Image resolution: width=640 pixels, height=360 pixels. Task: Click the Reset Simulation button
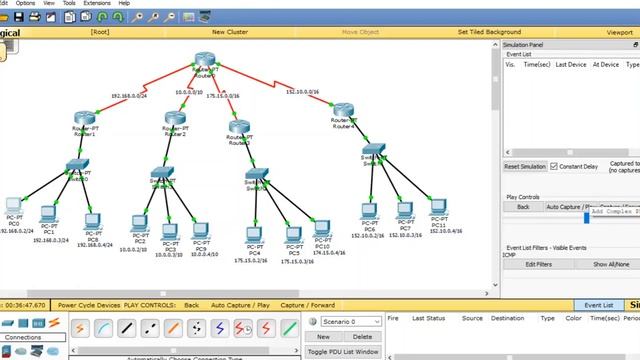coord(525,167)
